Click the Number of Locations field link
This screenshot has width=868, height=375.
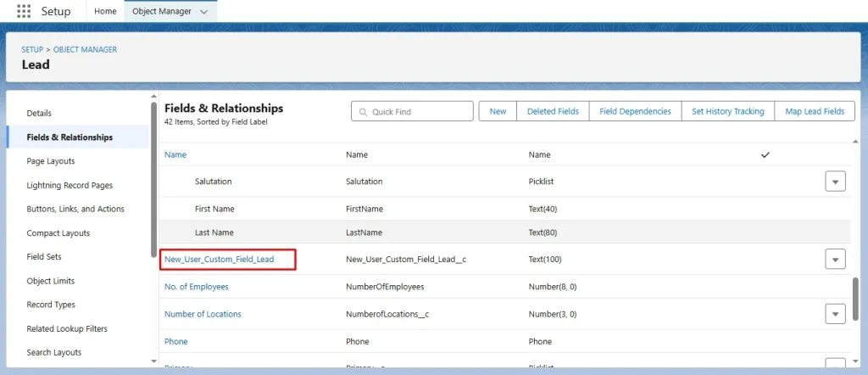click(203, 314)
